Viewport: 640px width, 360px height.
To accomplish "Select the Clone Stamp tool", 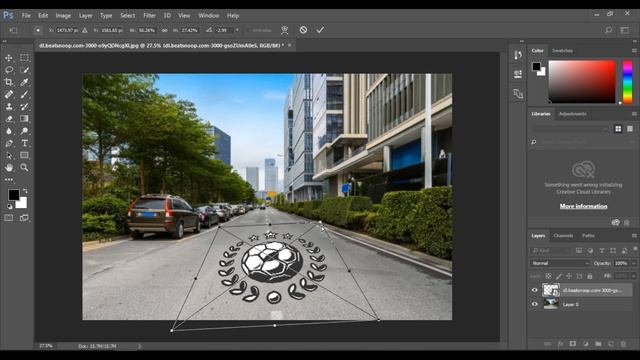I will tap(9, 107).
